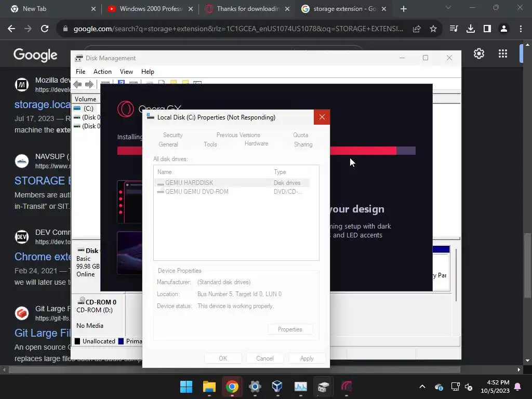The width and height of the screenshot is (532, 399).
Task: Bookmark this page with the star icon
Action: [433, 29]
